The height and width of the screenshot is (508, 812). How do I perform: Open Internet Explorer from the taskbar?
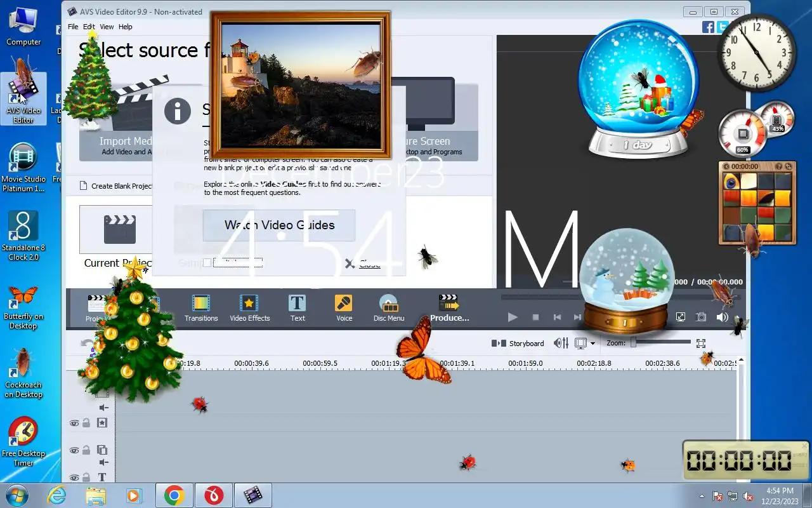click(57, 495)
